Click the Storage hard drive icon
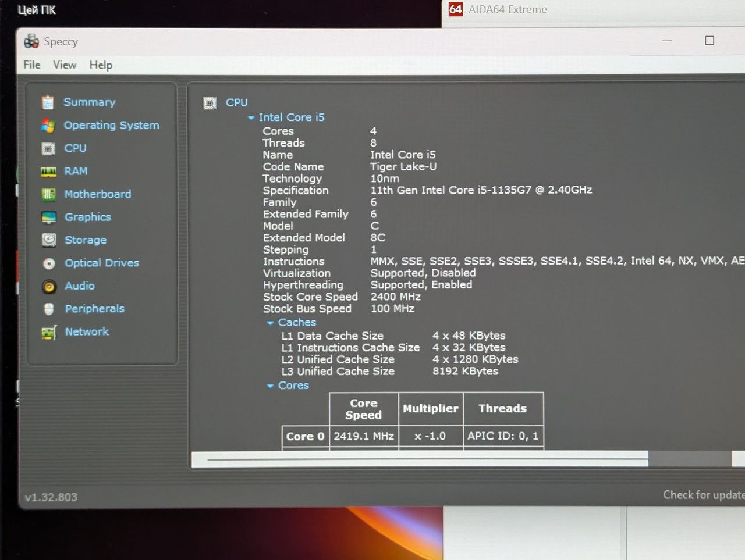Image resolution: width=745 pixels, height=560 pixels. click(49, 240)
